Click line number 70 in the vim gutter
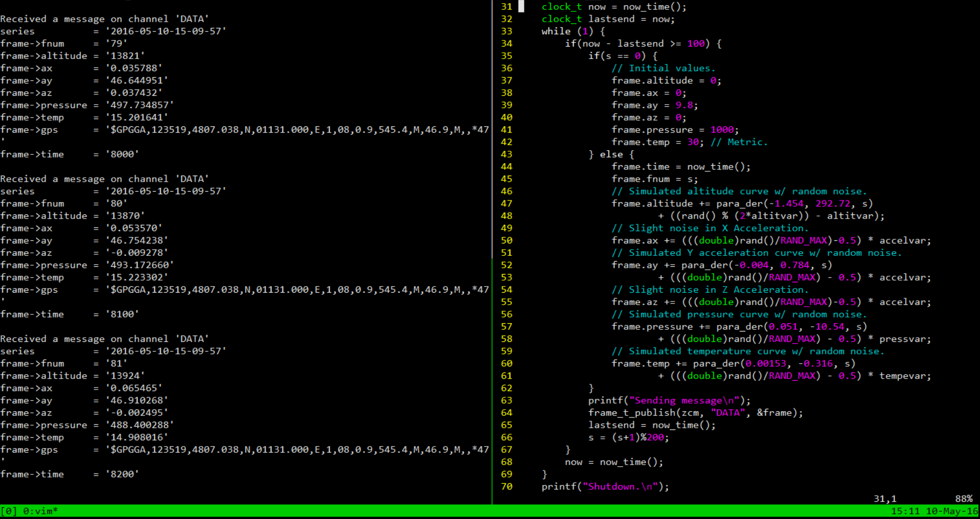Screen dimensions: 980x519 506,487
